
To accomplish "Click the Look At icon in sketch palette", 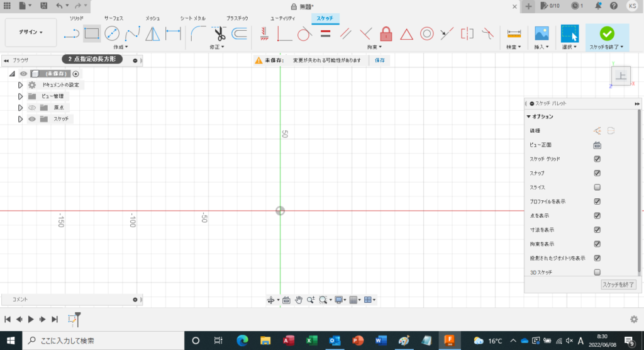I will click(597, 145).
